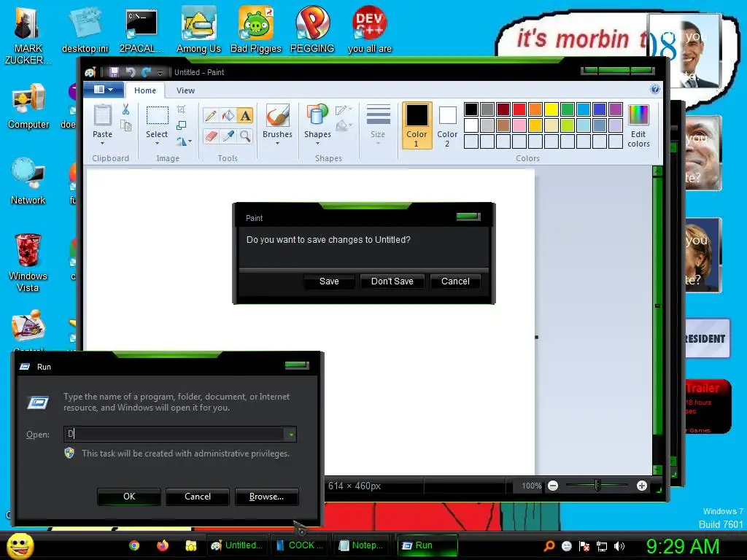Image resolution: width=747 pixels, height=560 pixels.
Task: Click the Paint zoom slider handle
Action: tap(597, 485)
